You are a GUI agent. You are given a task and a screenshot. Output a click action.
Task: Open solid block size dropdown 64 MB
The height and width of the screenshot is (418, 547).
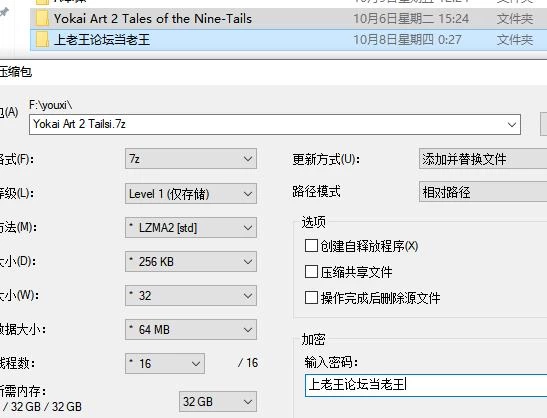pyautogui.click(x=191, y=329)
